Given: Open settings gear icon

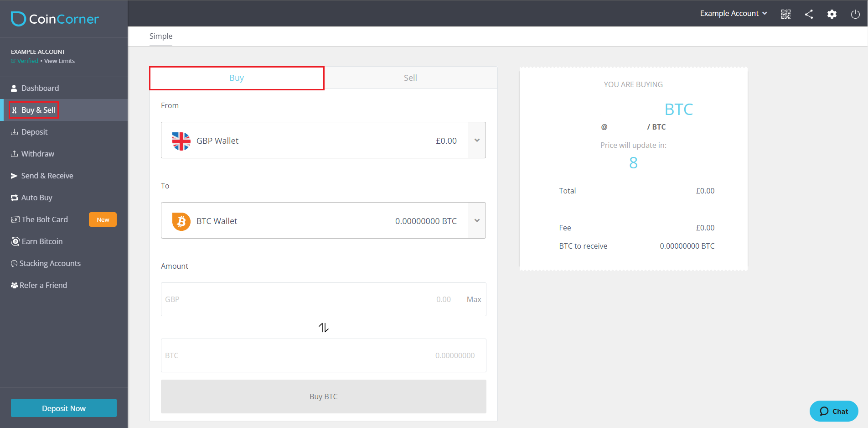Looking at the screenshot, I should coord(832,14).
